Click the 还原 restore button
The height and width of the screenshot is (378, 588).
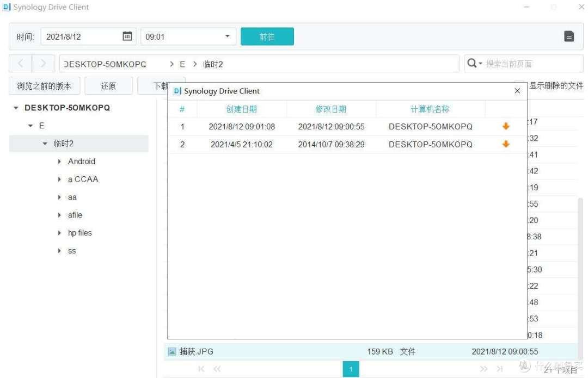[x=108, y=86]
